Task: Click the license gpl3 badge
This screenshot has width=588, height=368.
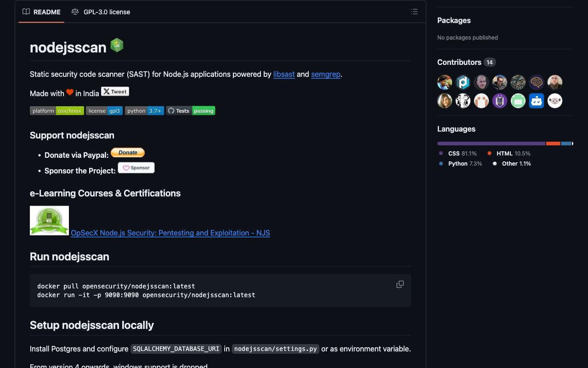Action: pyautogui.click(x=104, y=111)
